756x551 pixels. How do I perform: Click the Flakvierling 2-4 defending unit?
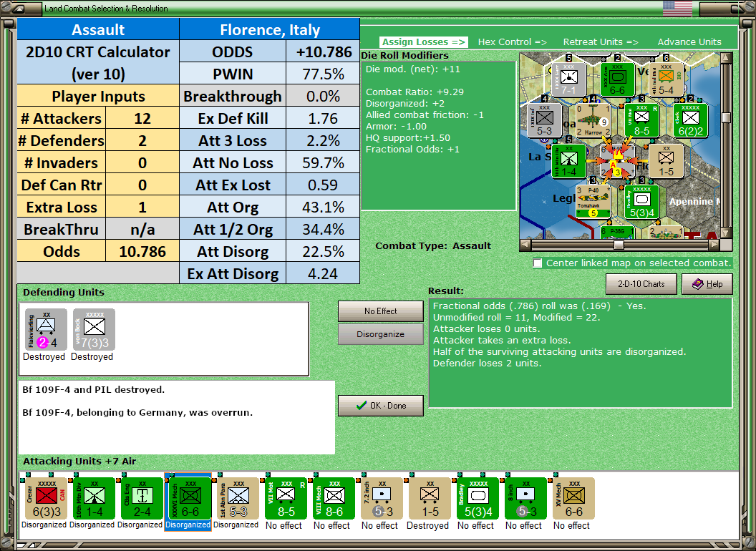point(46,329)
